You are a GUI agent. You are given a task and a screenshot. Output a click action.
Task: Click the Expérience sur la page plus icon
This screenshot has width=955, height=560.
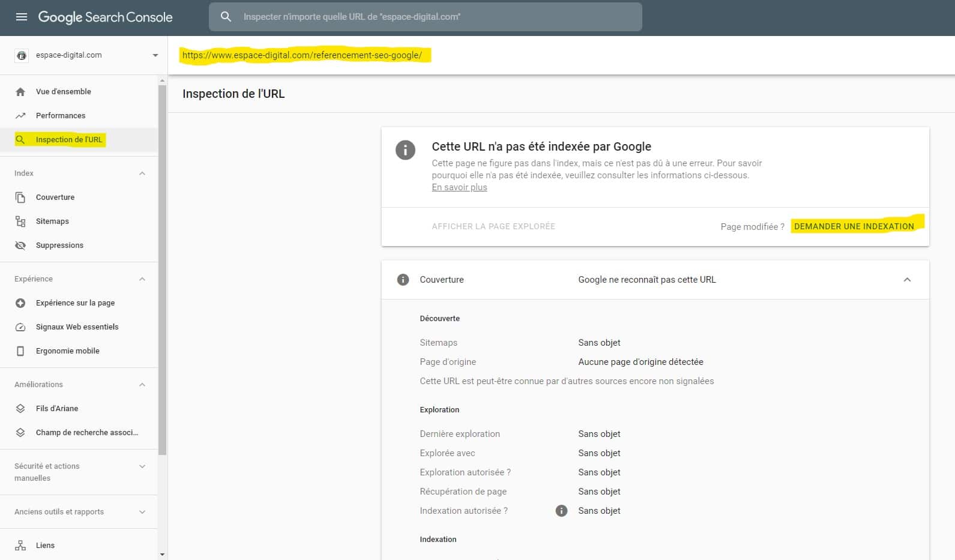coord(20,303)
